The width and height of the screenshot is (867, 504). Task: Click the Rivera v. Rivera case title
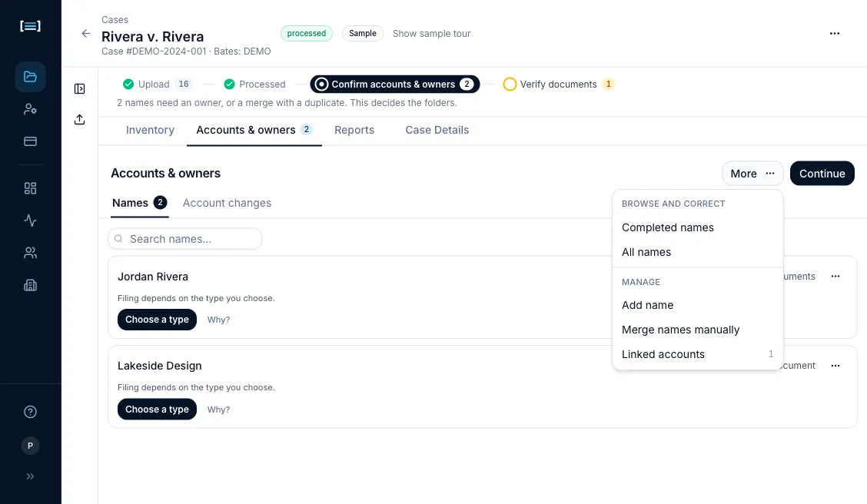tap(153, 36)
